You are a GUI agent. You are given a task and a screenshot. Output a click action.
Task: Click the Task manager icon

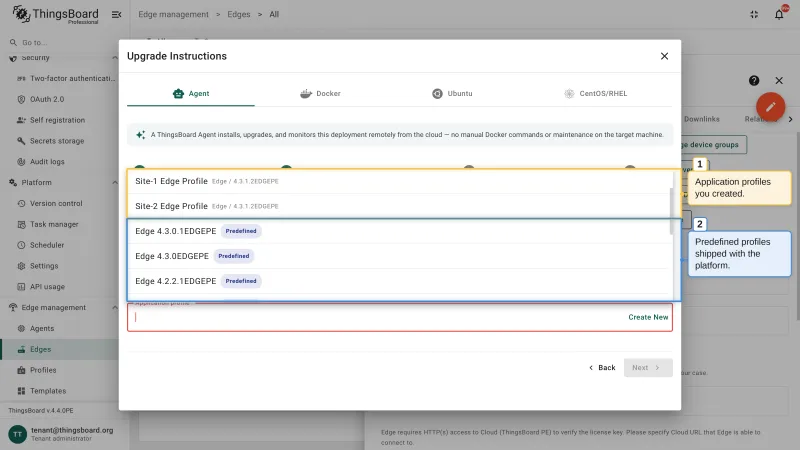[21, 224]
